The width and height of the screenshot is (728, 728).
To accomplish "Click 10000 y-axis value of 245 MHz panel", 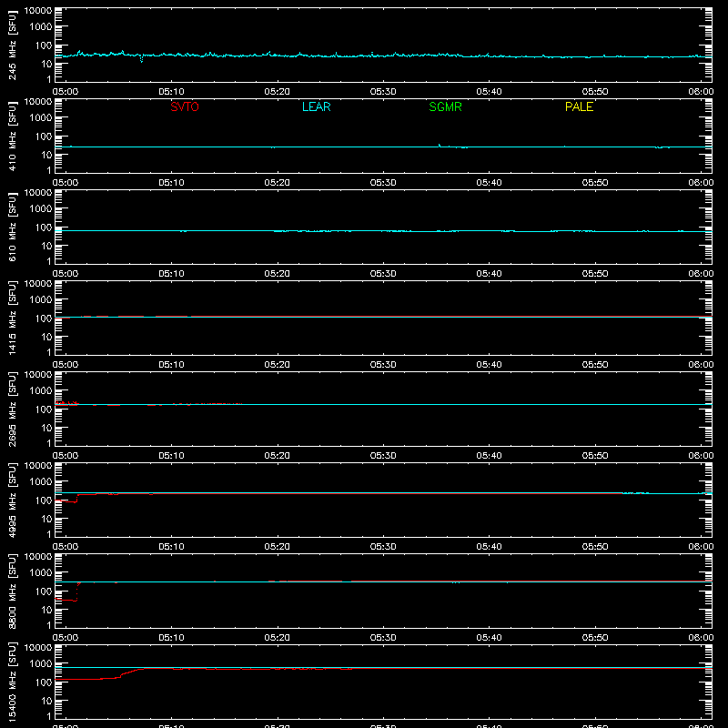I will [x=38, y=11].
